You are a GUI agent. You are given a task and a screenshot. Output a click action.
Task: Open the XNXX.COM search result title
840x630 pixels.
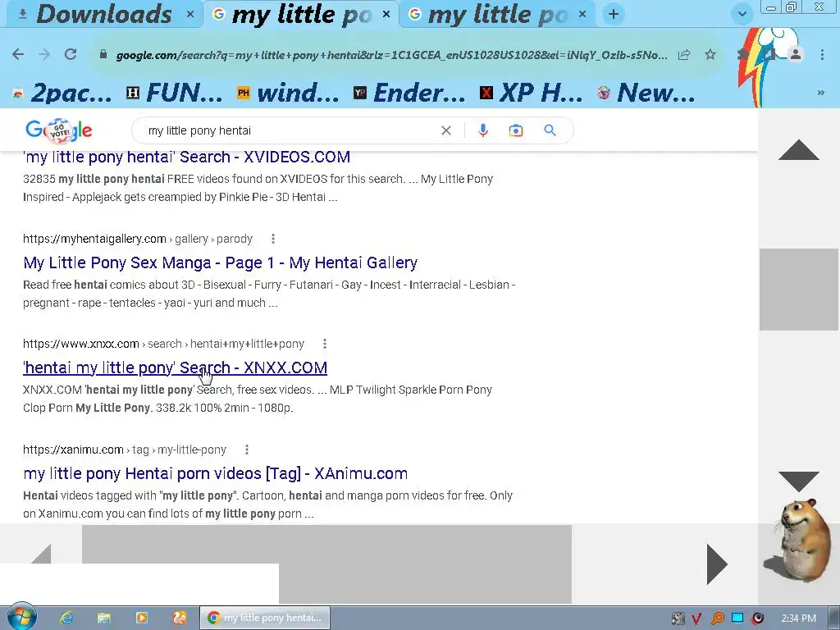[x=176, y=367]
